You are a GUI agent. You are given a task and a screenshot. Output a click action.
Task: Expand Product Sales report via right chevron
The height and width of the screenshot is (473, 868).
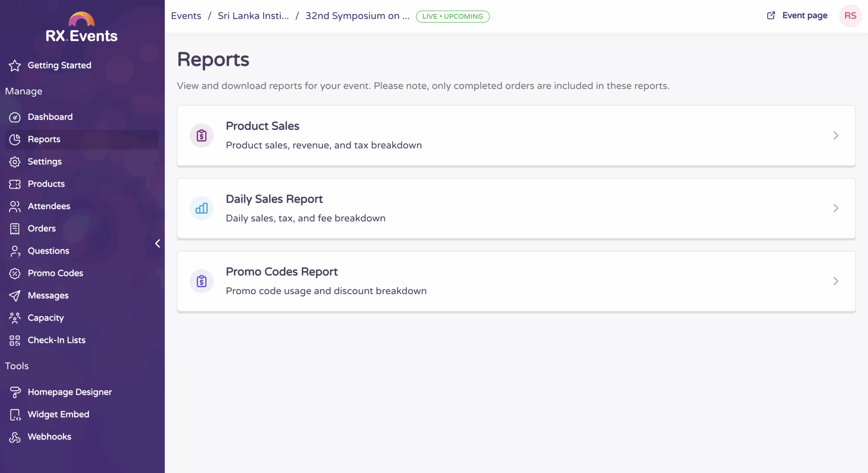[x=835, y=136]
